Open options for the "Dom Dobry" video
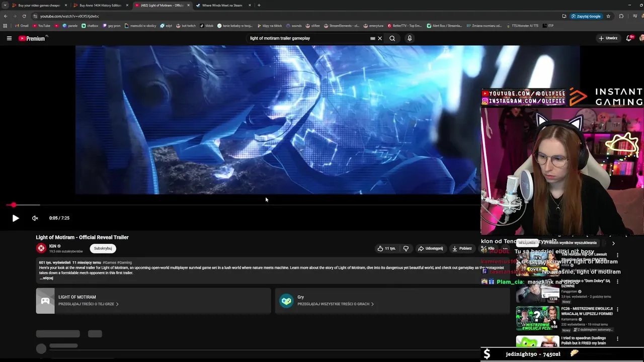644x362 pixels. (618, 282)
